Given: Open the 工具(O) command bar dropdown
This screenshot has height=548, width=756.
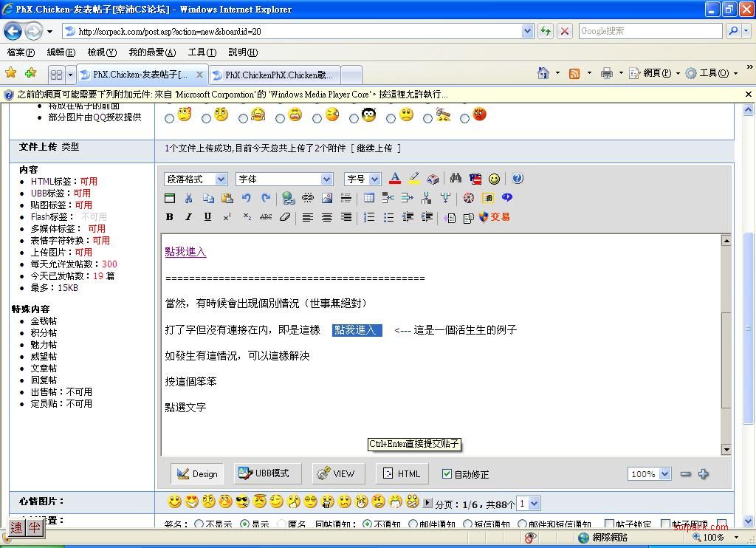Looking at the screenshot, I should (712, 73).
